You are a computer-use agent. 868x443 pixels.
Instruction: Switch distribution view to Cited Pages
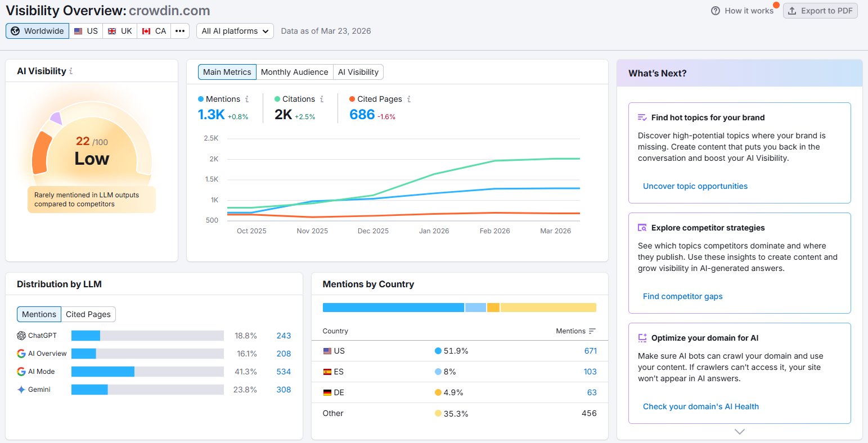click(88, 314)
